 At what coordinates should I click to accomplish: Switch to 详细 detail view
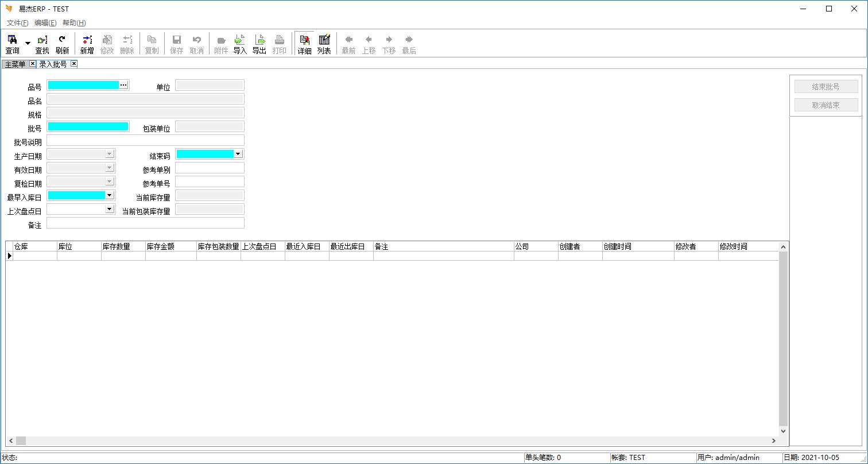coord(304,44)
